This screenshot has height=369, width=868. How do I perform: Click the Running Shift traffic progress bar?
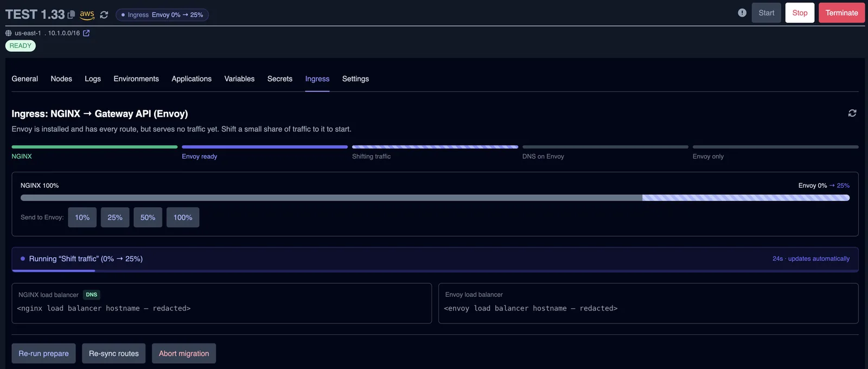(x=435, y=270)
